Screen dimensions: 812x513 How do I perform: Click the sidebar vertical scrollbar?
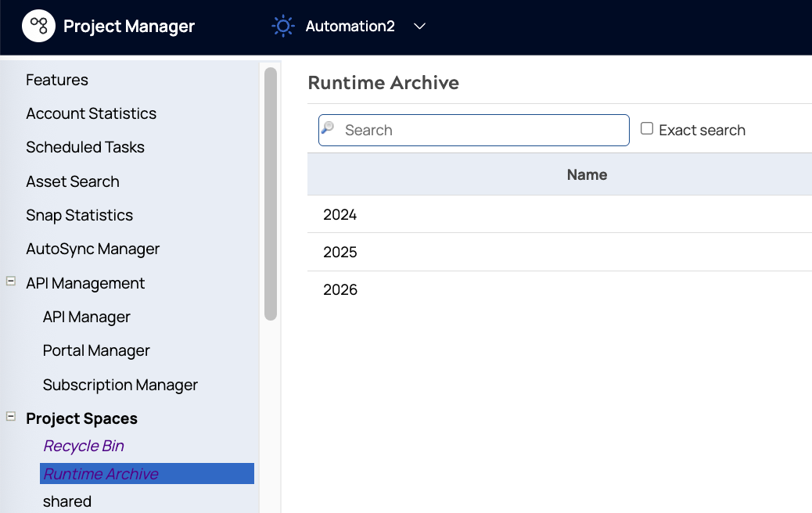[271, 194]
